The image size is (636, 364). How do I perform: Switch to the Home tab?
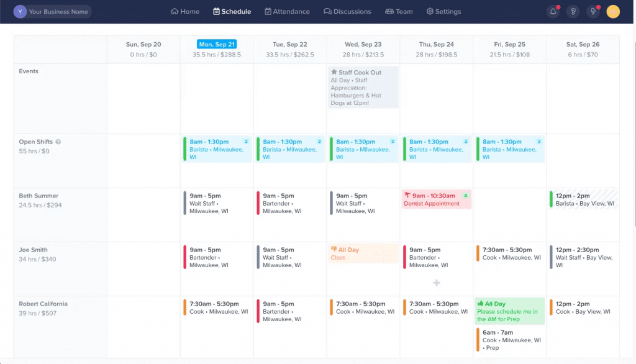pyautogui.click(x=184, y=11)
